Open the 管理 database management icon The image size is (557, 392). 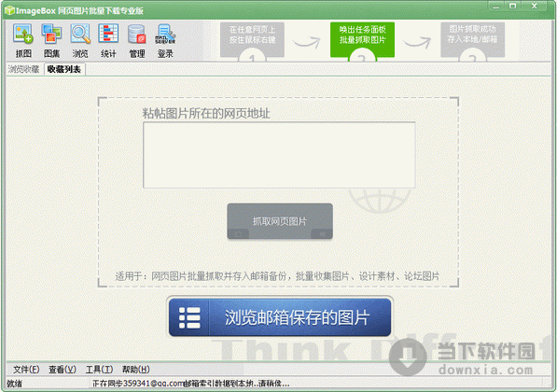[x=137, y=40]
